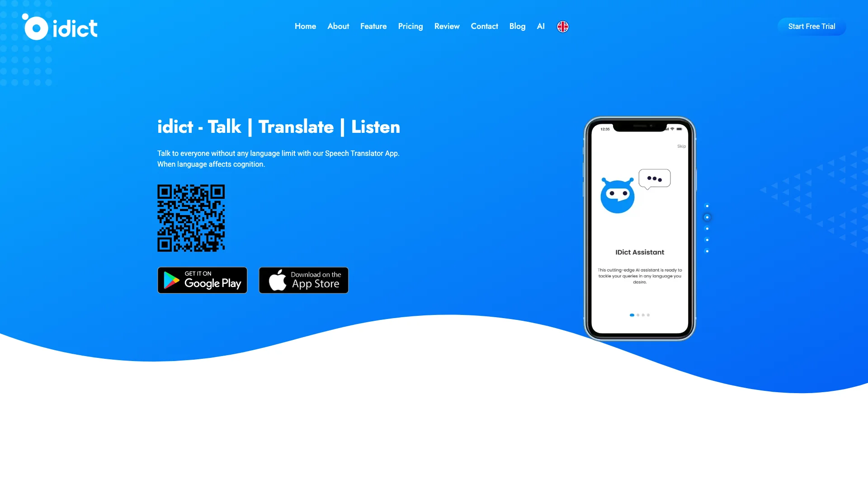Click the Review navigation item
Screen dimensions: 868x488
tap(447, 26)
